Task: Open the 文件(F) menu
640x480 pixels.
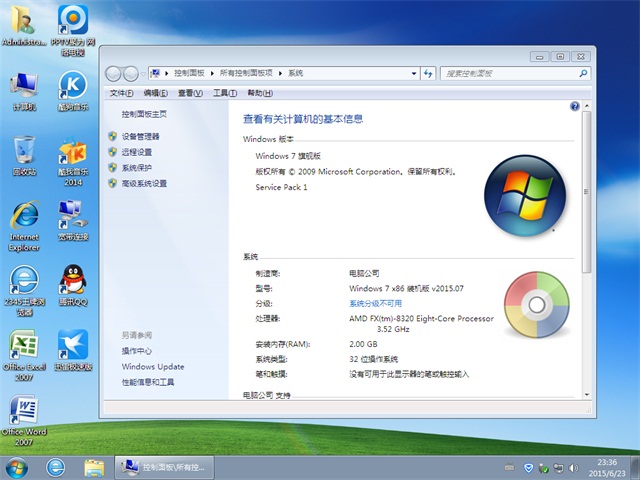Action: 121,92
